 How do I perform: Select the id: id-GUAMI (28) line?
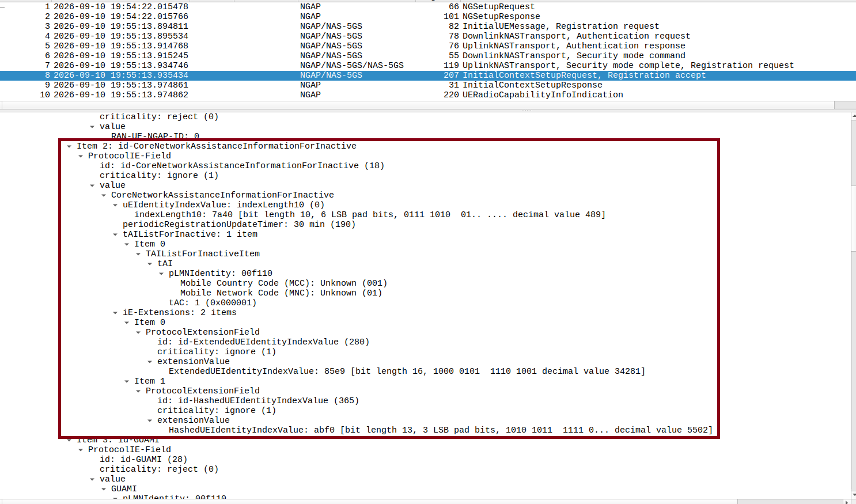(x=143, y=460)
